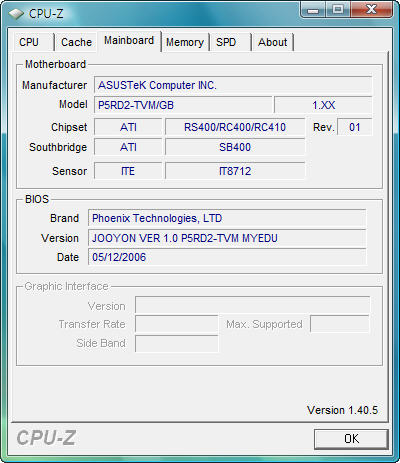Select the chipset value RS400/RC400/RC410
The image size is (400, 463).
coord(235,127)
